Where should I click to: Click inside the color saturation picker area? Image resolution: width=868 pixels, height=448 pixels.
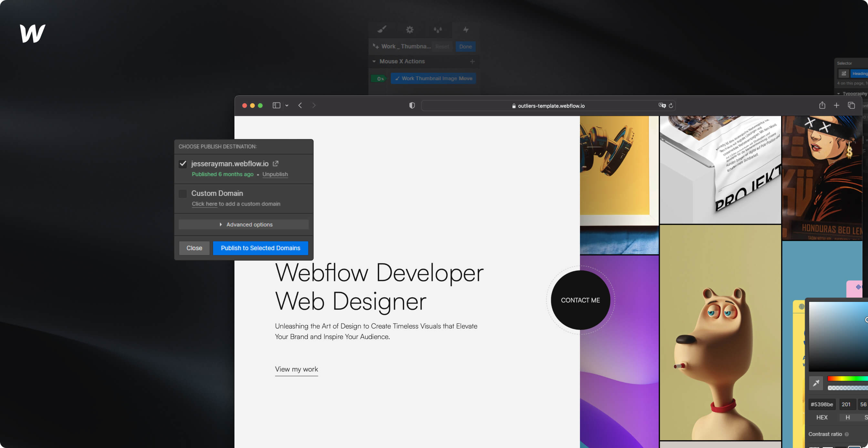pos(838,336)
